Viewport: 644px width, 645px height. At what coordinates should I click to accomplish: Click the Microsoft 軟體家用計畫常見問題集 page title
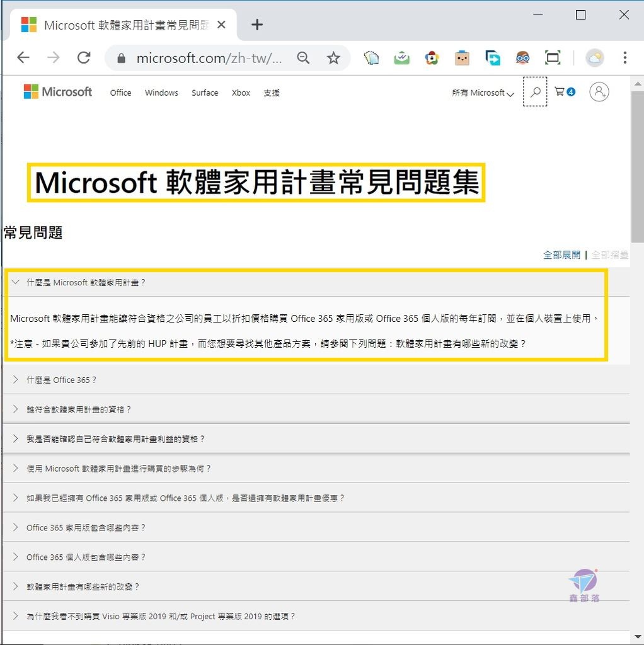[256, 183]
